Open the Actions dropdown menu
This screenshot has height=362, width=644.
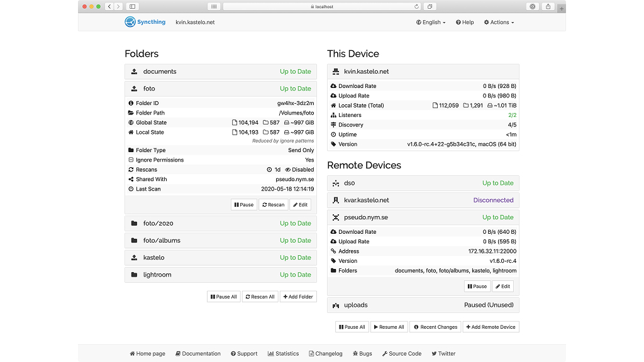coord(499,22)
